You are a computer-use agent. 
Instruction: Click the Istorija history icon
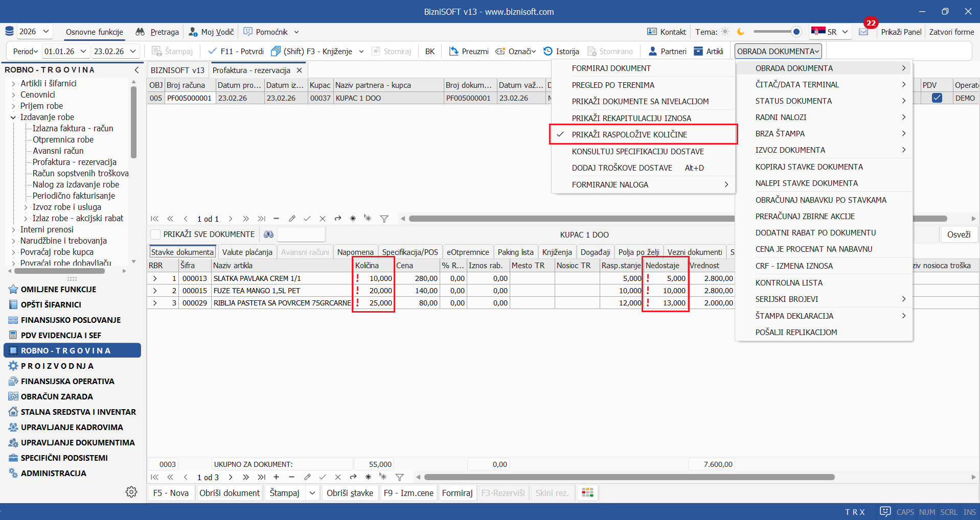point(548,51)
